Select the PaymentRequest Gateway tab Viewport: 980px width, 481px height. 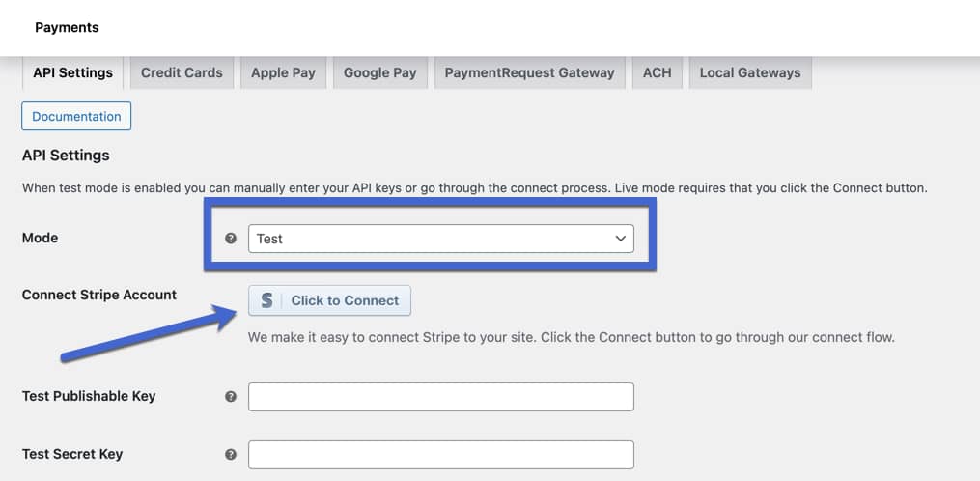tap(529, 72)
